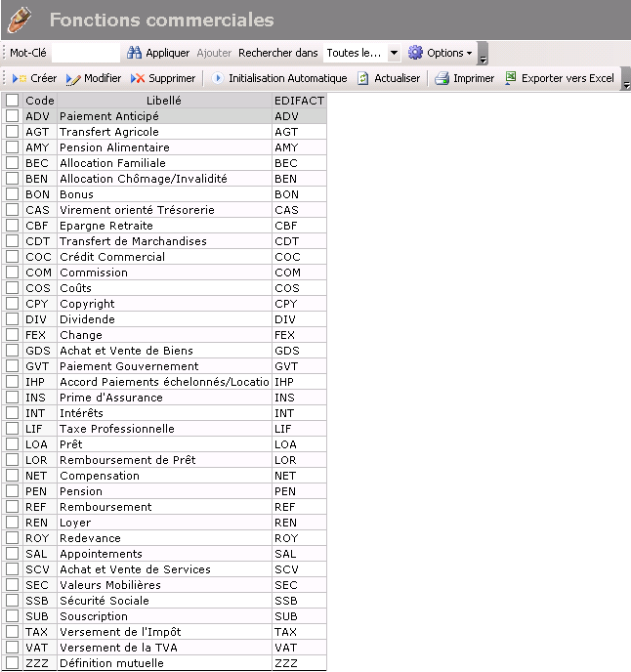Expand the Options dropdown arrow
631x672 pixels.
pos(470,54)
